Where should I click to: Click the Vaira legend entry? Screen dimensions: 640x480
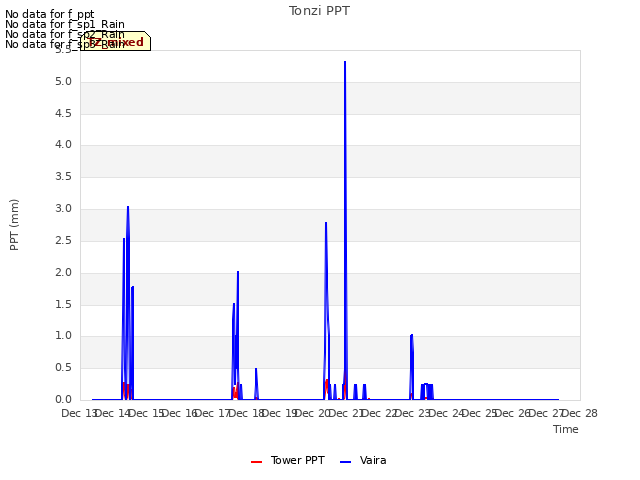(x=363, y=460)
